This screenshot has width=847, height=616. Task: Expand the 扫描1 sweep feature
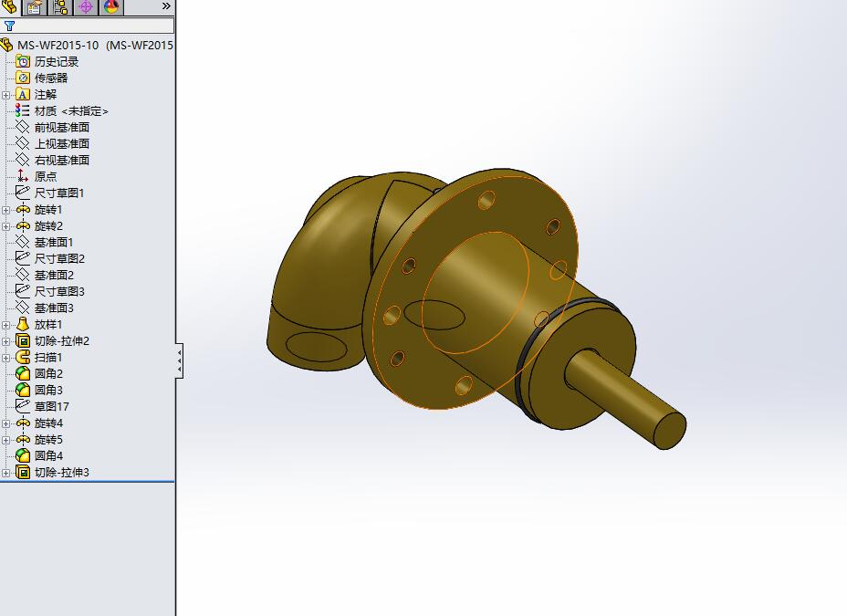point(6,358)
